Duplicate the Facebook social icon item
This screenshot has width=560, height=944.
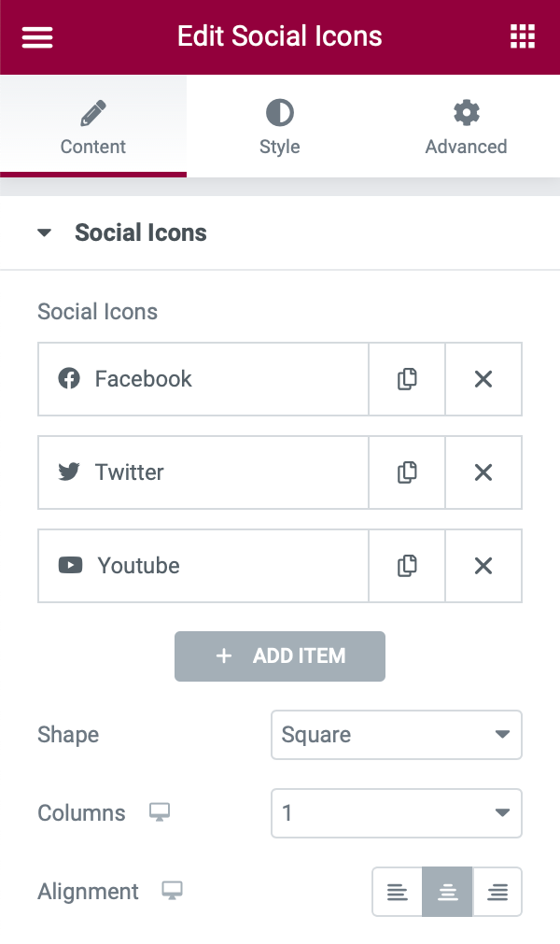pyautogui.click(x=407, y=379)
